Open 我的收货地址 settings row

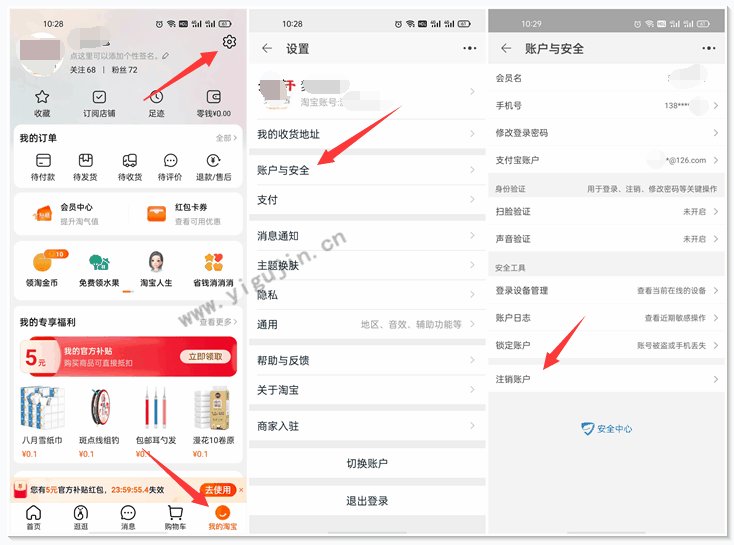click(x=367, y=134)
